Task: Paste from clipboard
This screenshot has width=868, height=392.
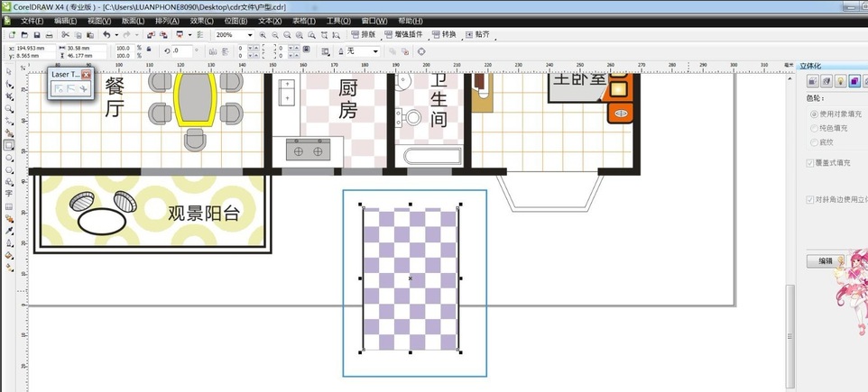Action: (90, 35)
